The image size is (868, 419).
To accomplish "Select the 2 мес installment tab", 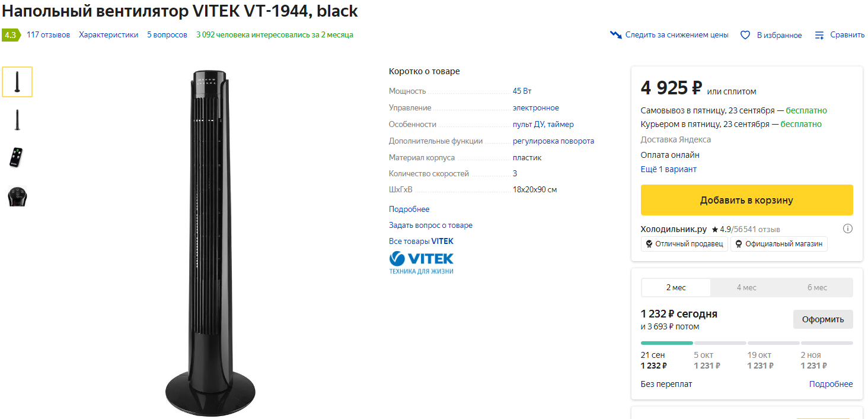I will click(676, 287).
